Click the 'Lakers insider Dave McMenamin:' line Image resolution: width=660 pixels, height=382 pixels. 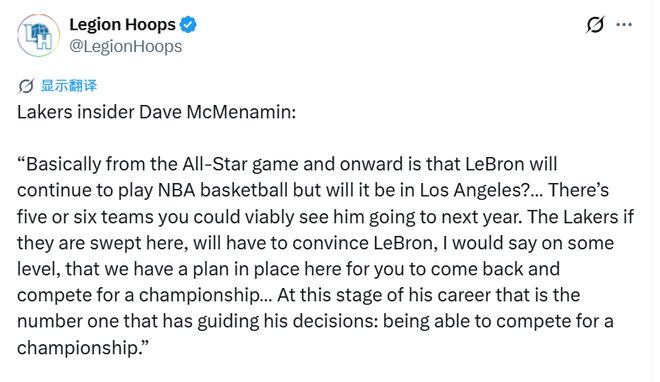(x=157, y=112)
